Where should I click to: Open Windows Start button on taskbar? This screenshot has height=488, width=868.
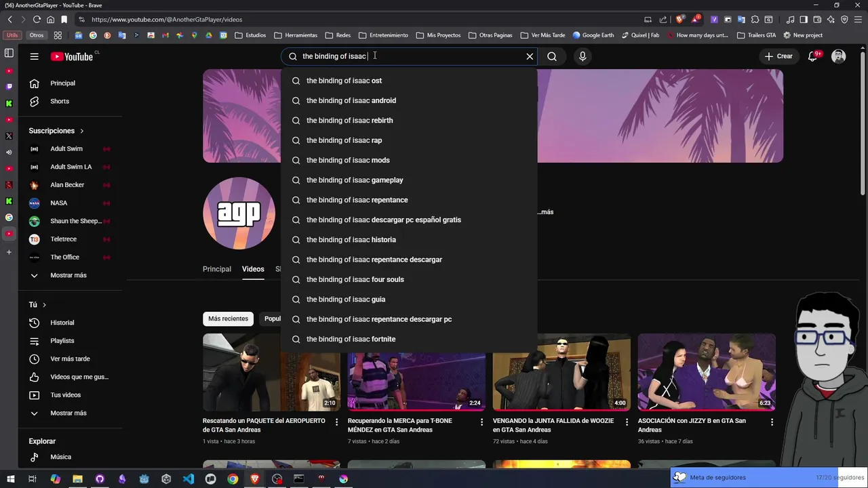click(10, 479)
